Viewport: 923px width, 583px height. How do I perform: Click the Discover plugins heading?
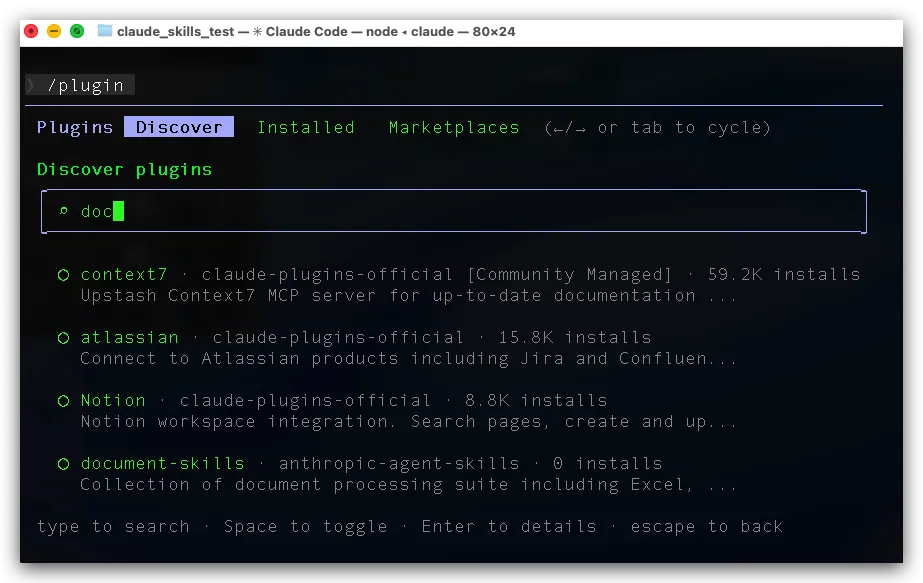coord(124,169)
